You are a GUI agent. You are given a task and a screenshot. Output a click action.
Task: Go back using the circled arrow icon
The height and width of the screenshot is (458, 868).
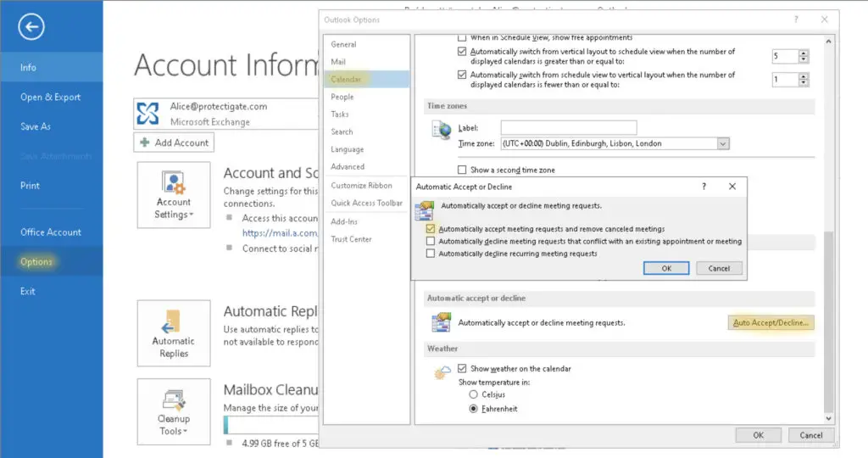[x=31, y=26]
